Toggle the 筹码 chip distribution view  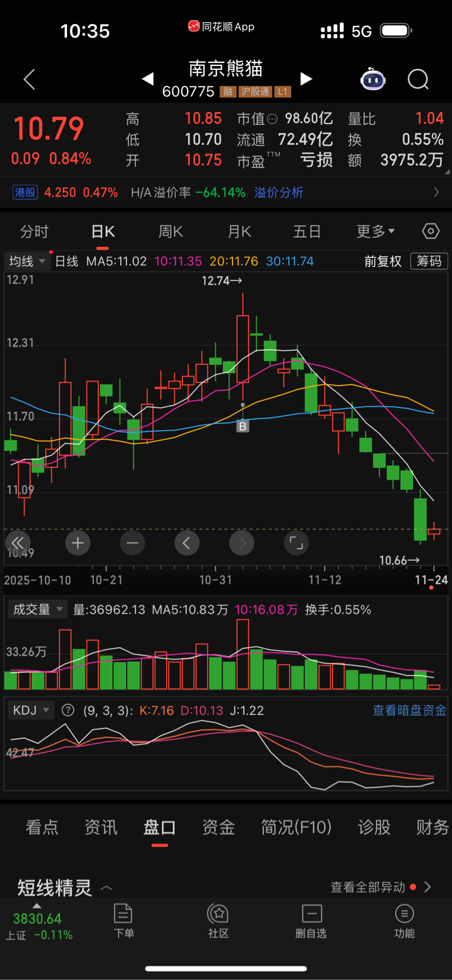[429, 261]
